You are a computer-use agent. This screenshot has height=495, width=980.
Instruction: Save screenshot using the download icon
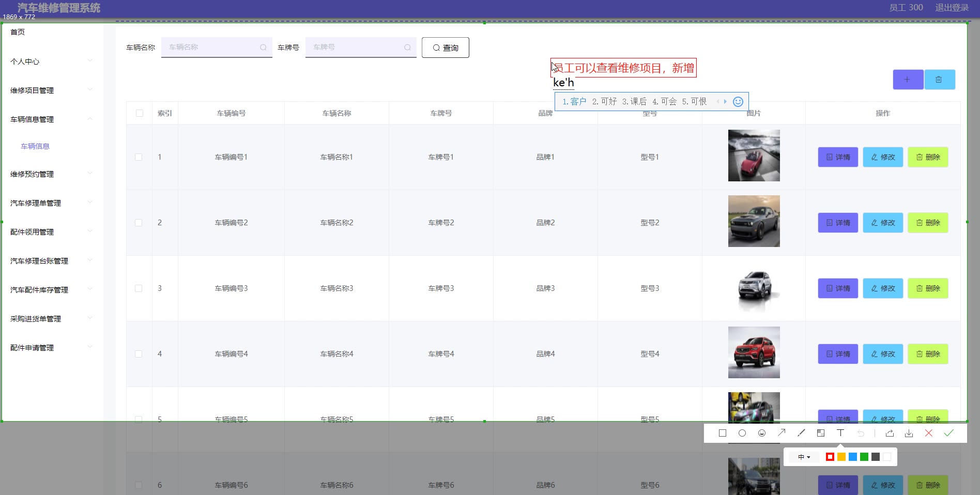coord(909,434)
